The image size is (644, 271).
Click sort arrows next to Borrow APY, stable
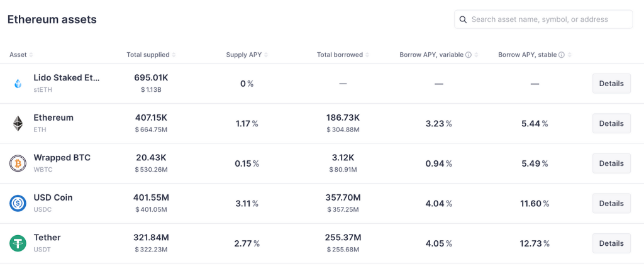[569, 55]
